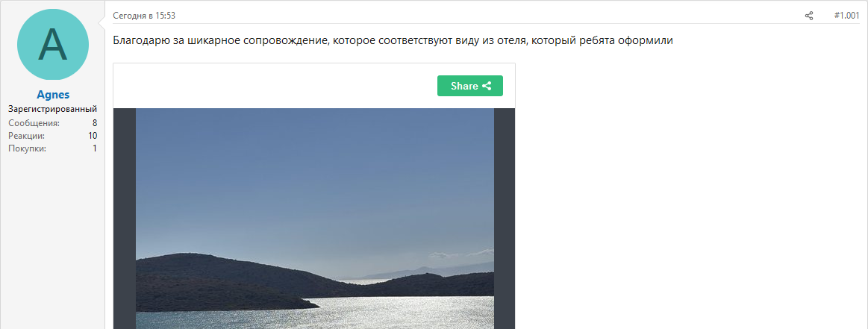Click the small clouds in the photo
This screenshot has height=329, width=868.
460,254
